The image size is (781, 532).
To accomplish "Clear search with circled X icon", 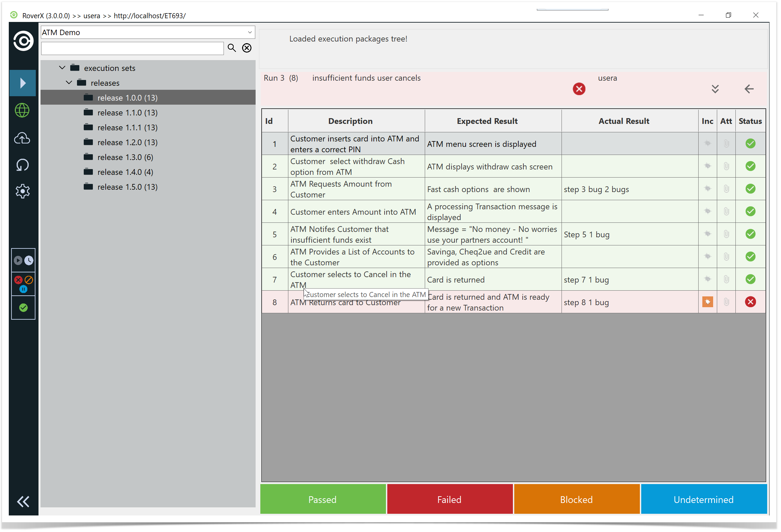I will [x=247, y=48].
